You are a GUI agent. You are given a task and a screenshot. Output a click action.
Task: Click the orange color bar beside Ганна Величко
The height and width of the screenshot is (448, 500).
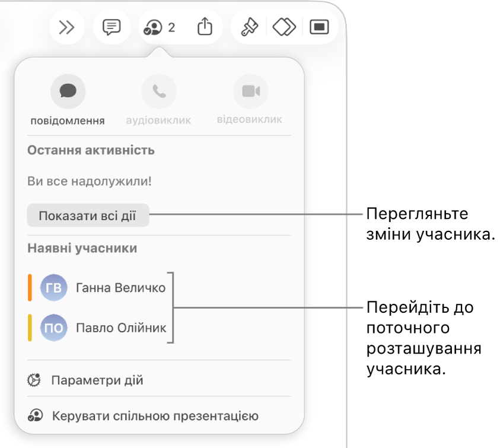click(30, 288)
